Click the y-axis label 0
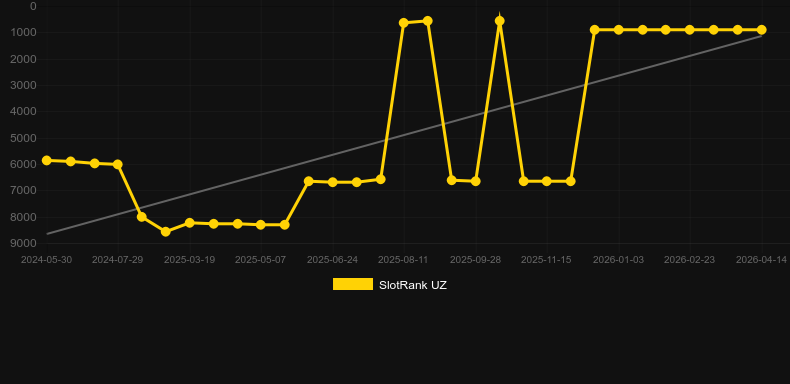 33,7
